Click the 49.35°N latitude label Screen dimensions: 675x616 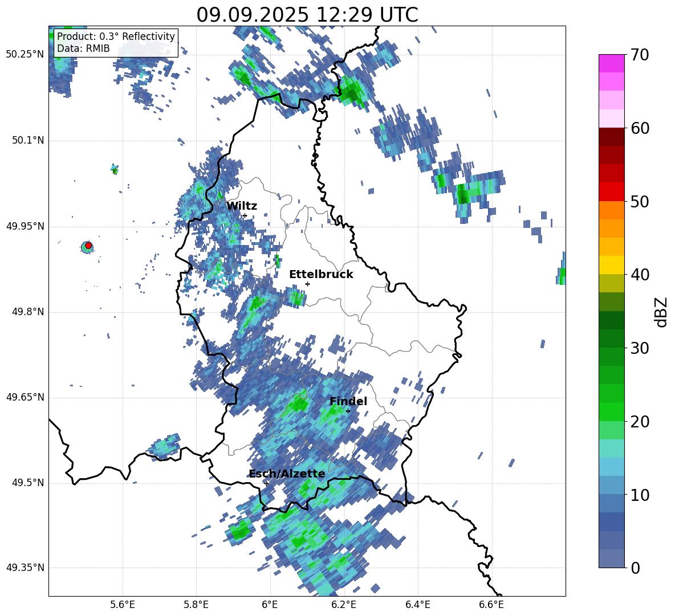click(x=25, y=568)
